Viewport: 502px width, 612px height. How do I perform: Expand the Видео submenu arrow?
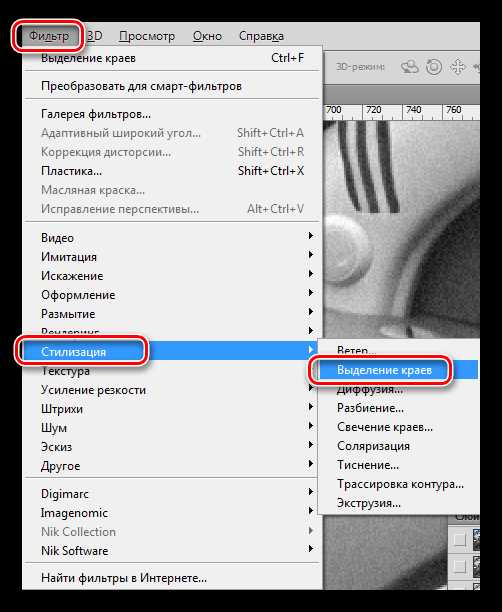point(311,235)
